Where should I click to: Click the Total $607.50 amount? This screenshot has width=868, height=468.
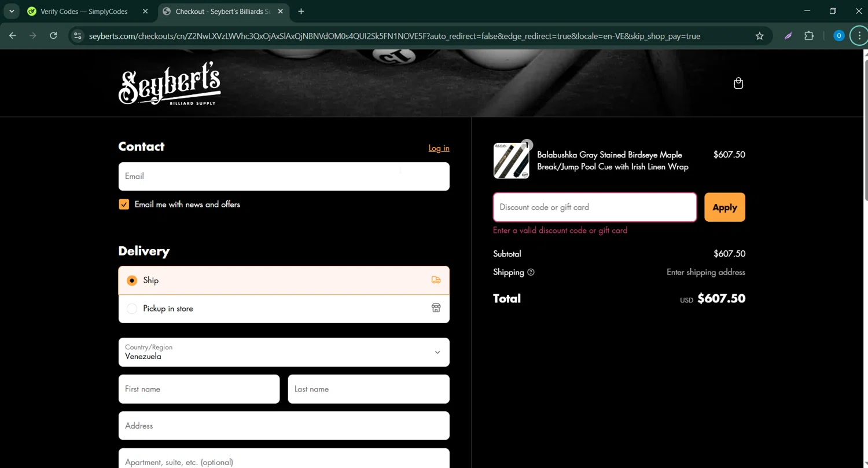[721, 299]
